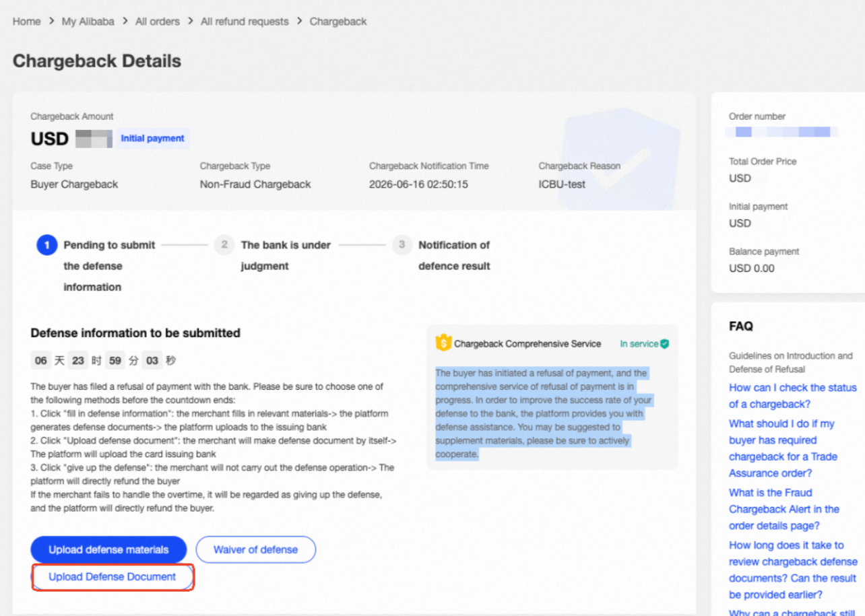The width and height of the screenshot is (865, 616).
Task: Click the Chargeback Comprehensive Service title
Action: [x=527, y=344]
